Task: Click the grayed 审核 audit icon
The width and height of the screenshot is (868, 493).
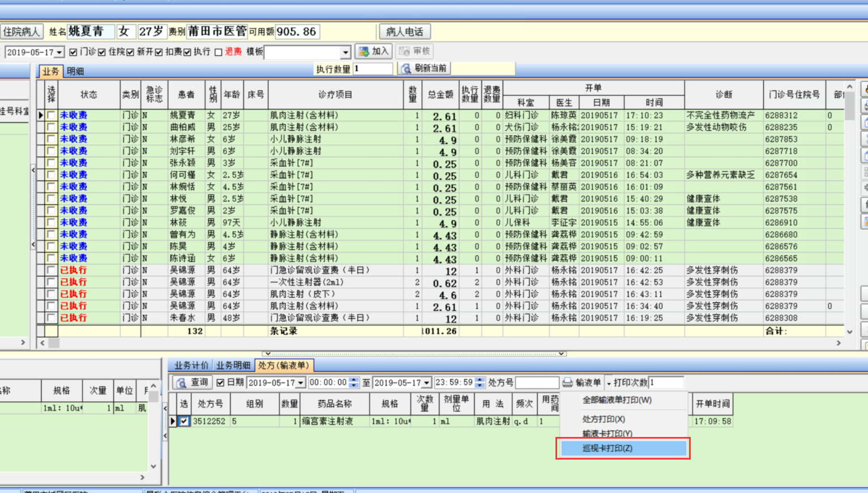Action: tap(404, 52)
